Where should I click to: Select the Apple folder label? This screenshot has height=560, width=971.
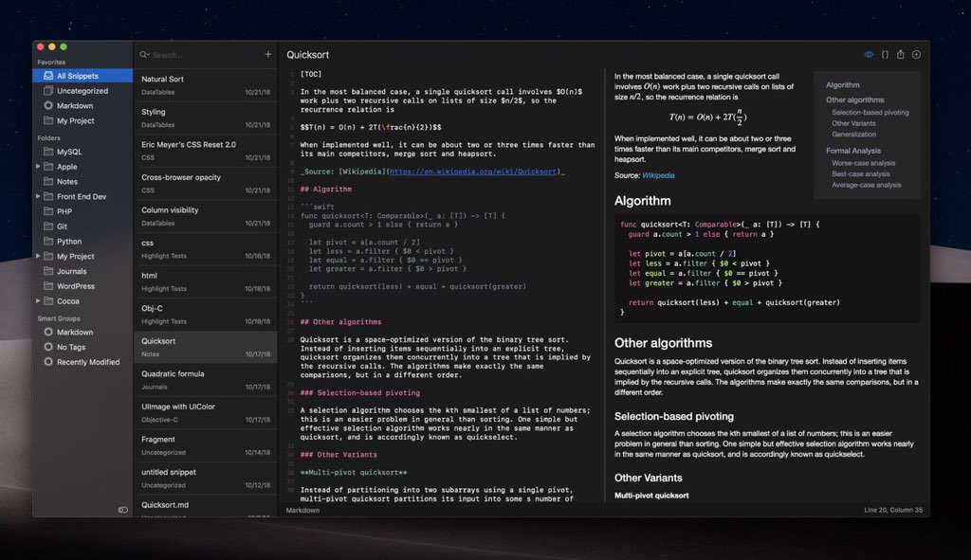coord(67,167)
